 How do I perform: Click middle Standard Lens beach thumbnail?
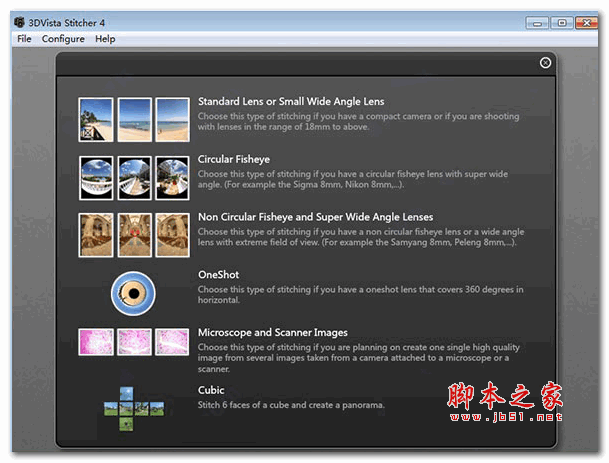(x=134, y=120)
